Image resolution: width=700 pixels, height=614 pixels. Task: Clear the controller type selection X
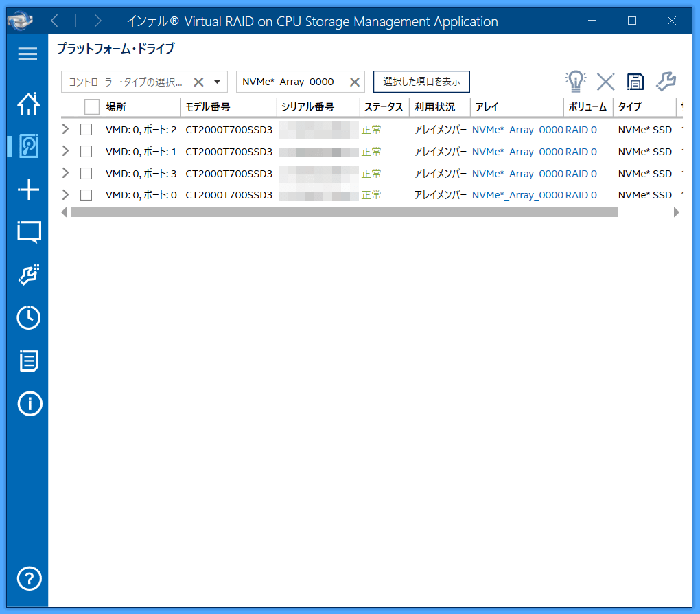click(198, 82)
